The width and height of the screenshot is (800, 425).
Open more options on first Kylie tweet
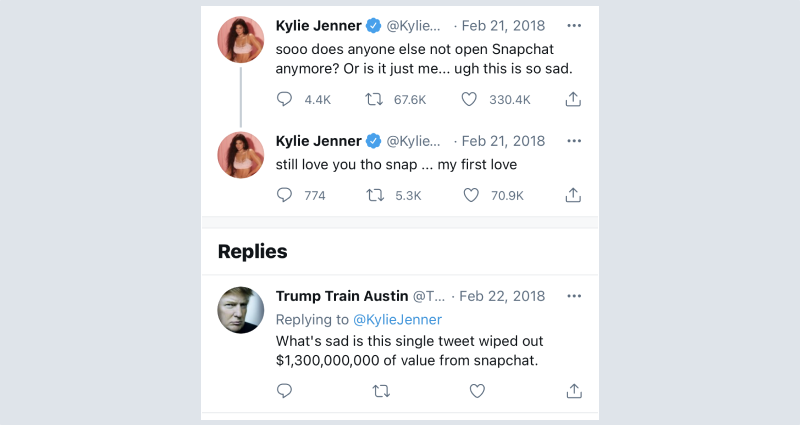[x=574, y=25]
